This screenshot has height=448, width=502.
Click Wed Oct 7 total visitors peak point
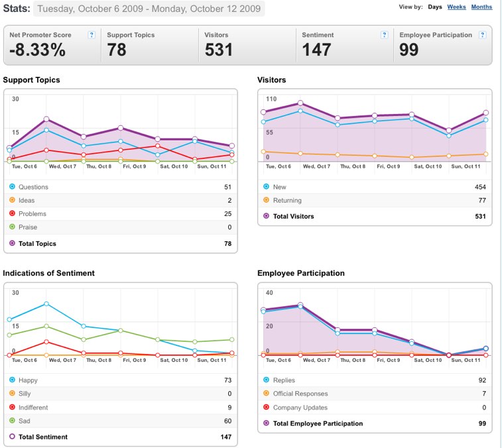(300, 103)
